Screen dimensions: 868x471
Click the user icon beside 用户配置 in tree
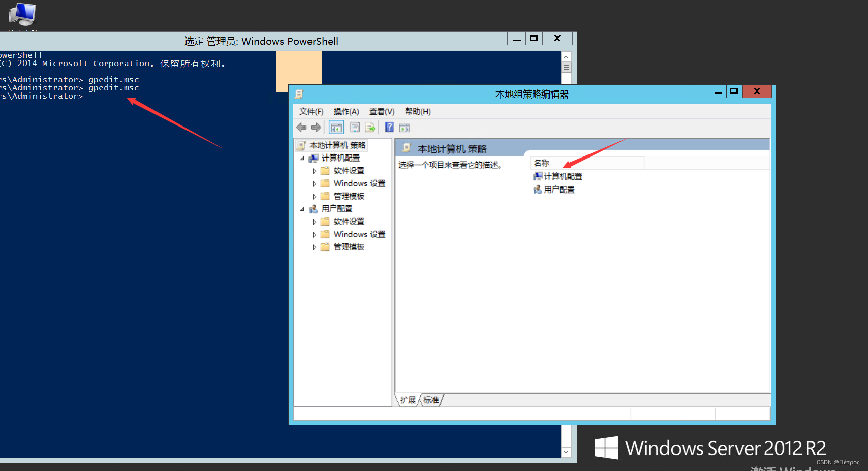click(x=314, y=209)
